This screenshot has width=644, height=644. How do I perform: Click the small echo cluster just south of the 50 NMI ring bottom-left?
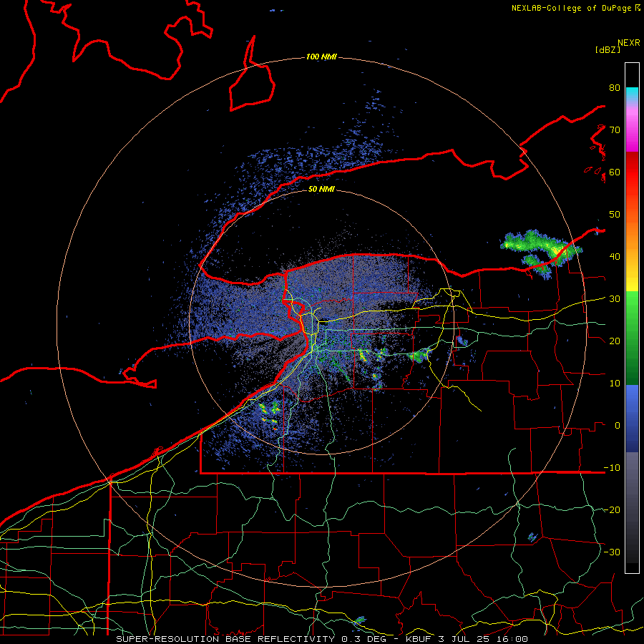pyautogui.click(x=270, y=414)
